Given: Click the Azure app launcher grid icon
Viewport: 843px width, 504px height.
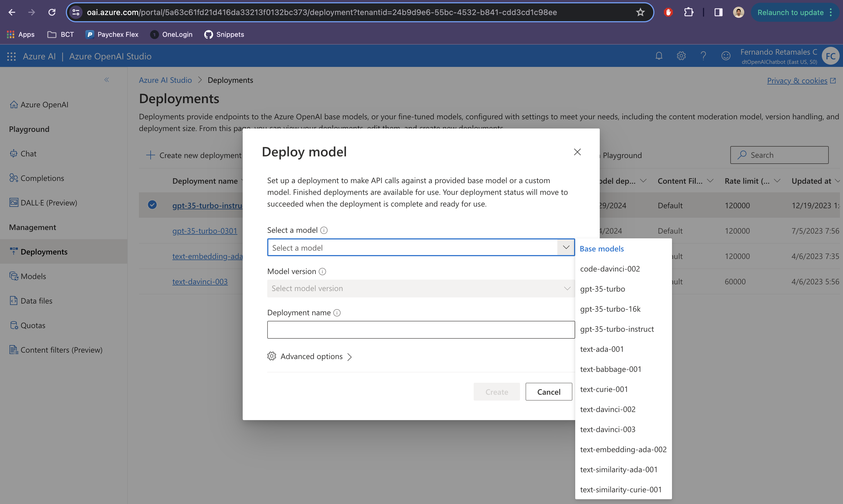Looking at the screenshot, I should click(x=11, y=56).
